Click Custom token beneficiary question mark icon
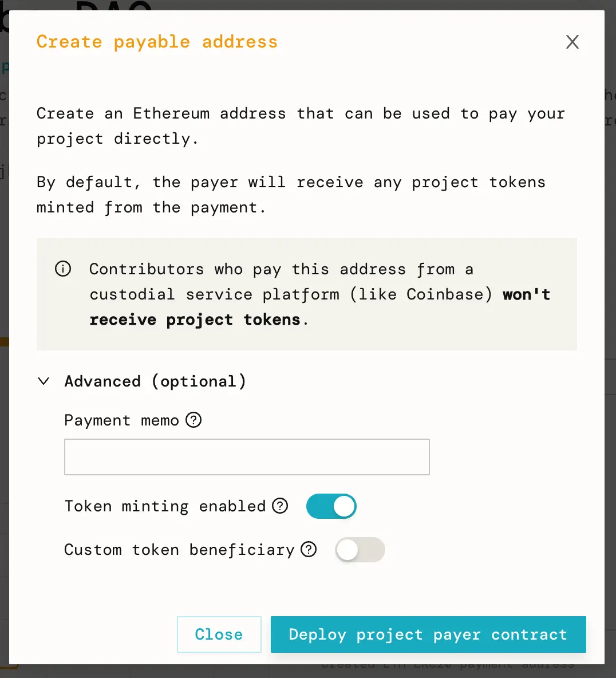This screenshot has width=616, height=678. click(309, 550)
